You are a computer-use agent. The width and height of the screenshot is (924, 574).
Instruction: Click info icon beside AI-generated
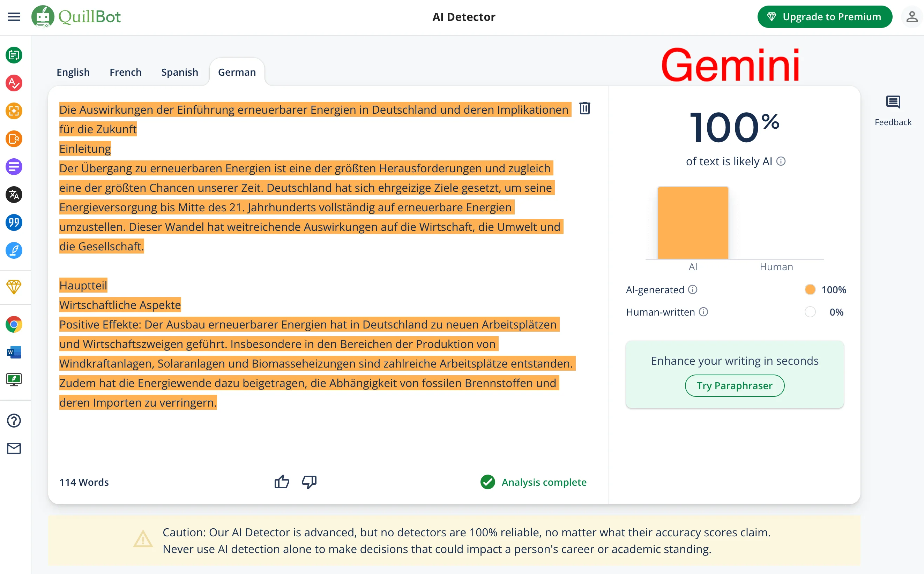pos(693,290)
